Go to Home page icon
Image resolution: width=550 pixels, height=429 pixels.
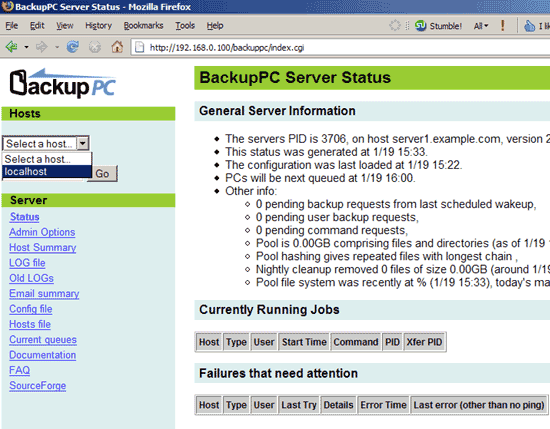point(117,46)
